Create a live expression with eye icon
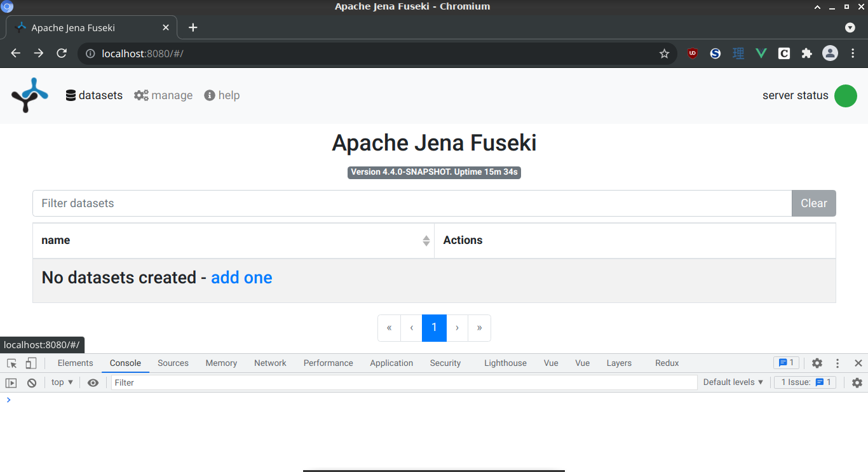 point(93,382)
